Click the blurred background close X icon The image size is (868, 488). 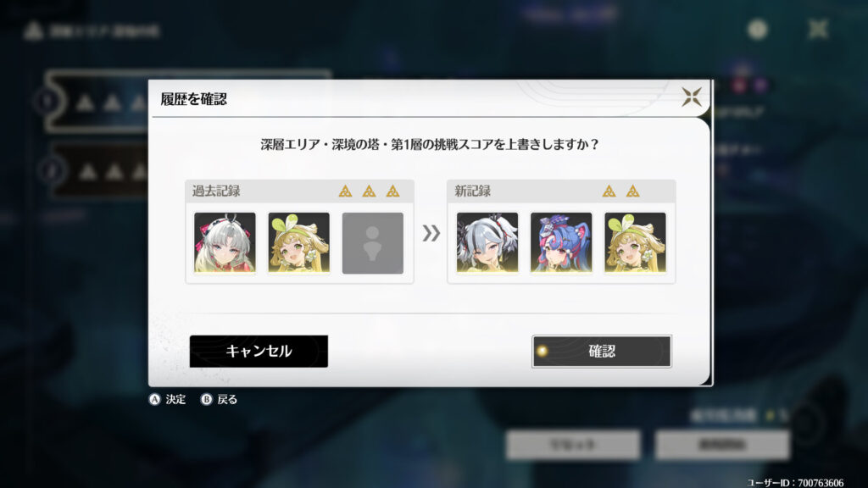click(818, 29)
